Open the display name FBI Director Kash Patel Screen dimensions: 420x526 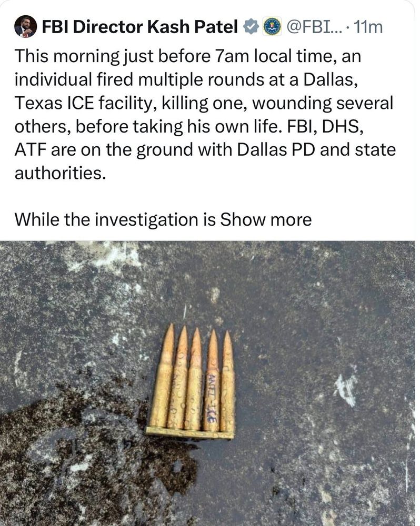point(139,27)
